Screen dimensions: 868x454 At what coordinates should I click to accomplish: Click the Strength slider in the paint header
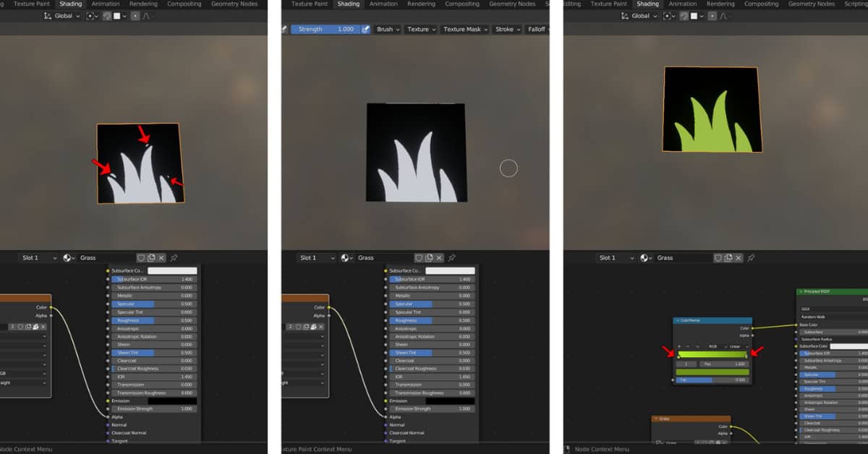[x=325, y=30]
